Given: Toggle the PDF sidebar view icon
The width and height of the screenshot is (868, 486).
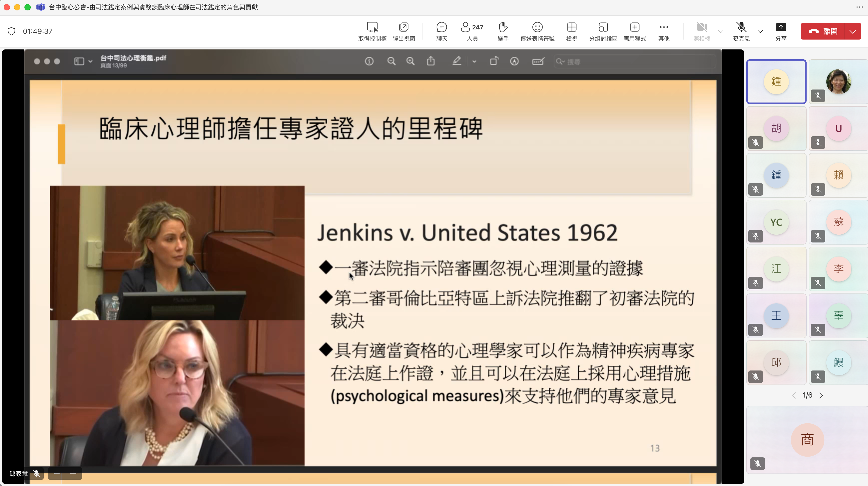Looking at the screenshot, I should click(79, 61).
